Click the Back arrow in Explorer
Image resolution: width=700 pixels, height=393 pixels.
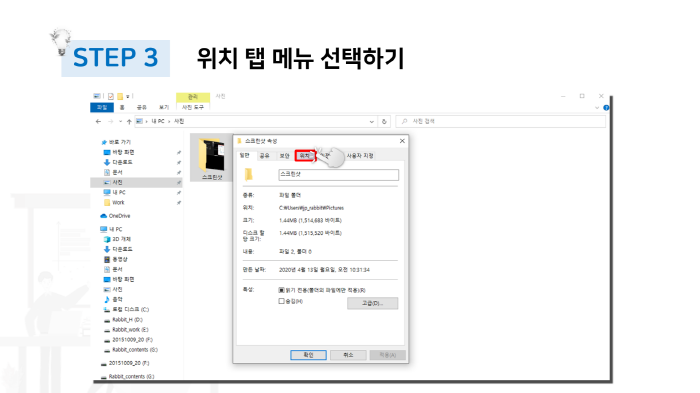tap(98, 121)
